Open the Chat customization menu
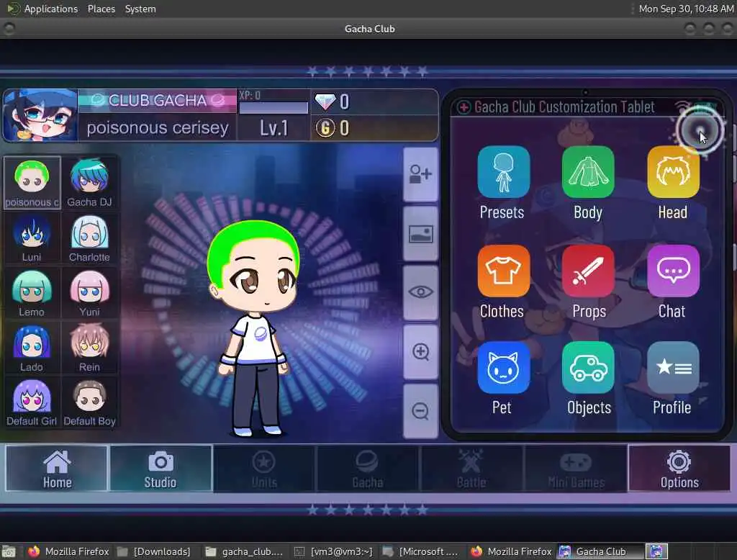737x560 pixels. click(x=673, y=271)
